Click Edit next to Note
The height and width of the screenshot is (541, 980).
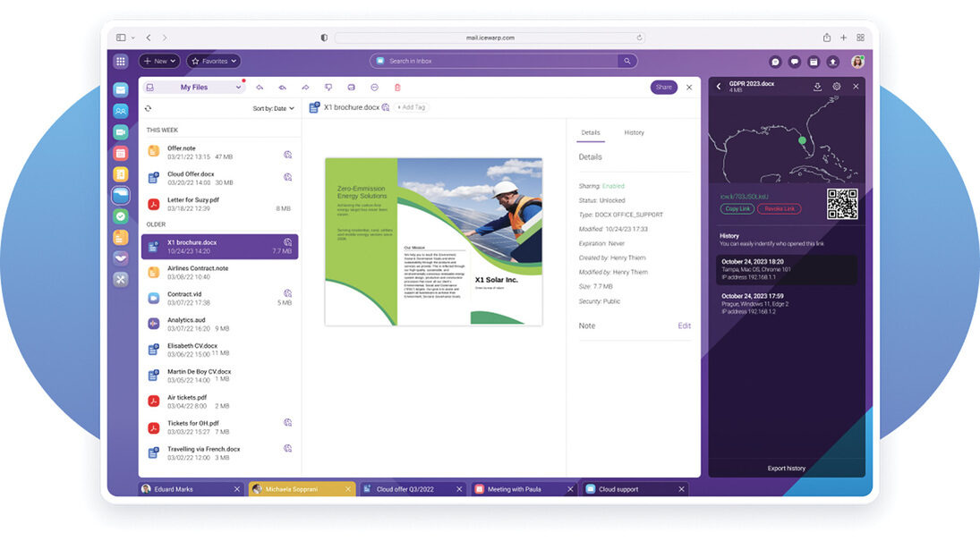pos(684,325)
